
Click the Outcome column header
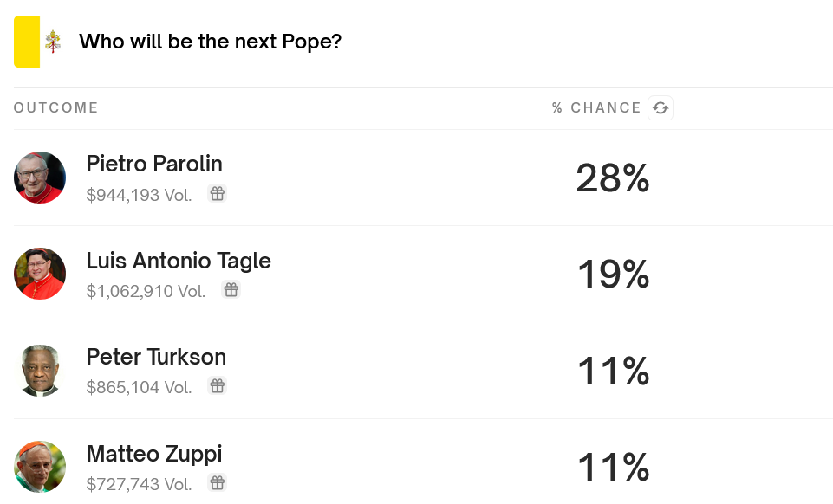click(x=56, y=108)
